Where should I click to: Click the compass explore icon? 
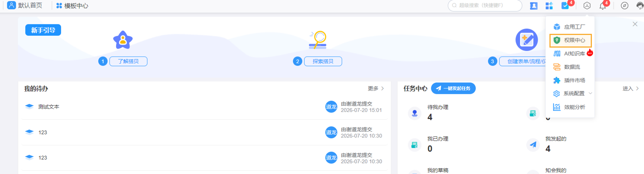tap(625, 6)
